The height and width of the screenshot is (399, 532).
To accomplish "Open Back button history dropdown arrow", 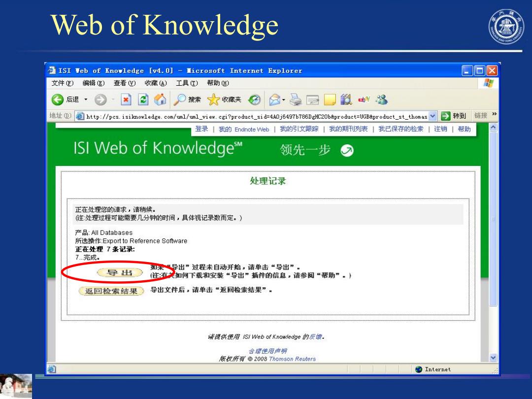I will (x=86, y=100).
